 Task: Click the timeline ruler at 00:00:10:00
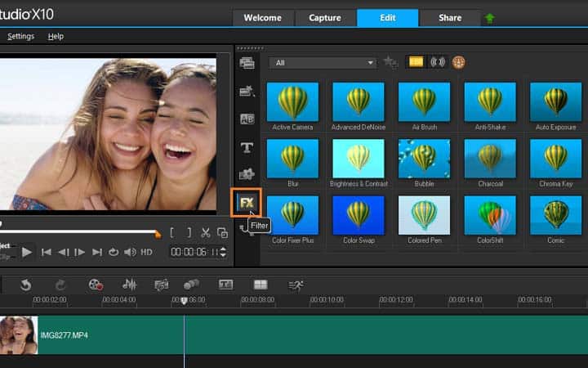pos(327,299)
